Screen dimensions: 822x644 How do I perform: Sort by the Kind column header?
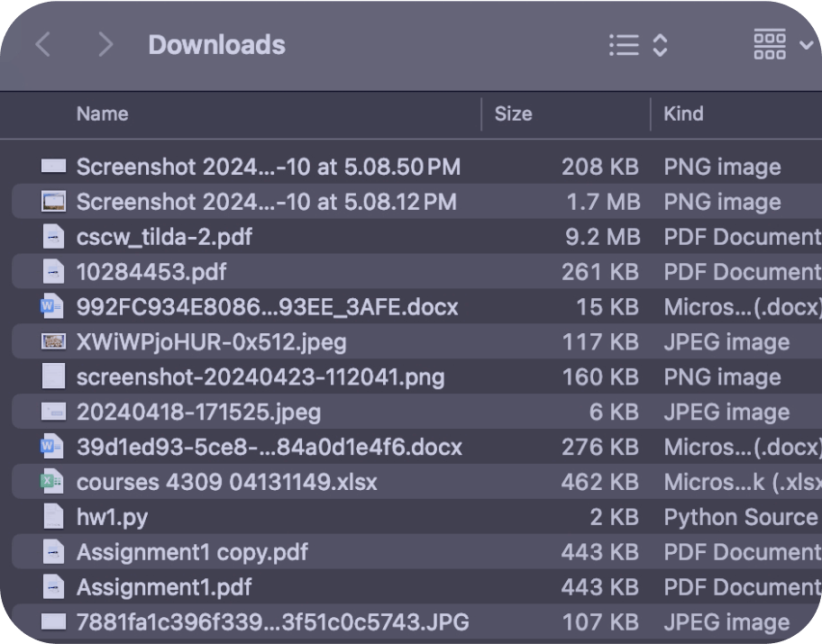tap(683, 114)
